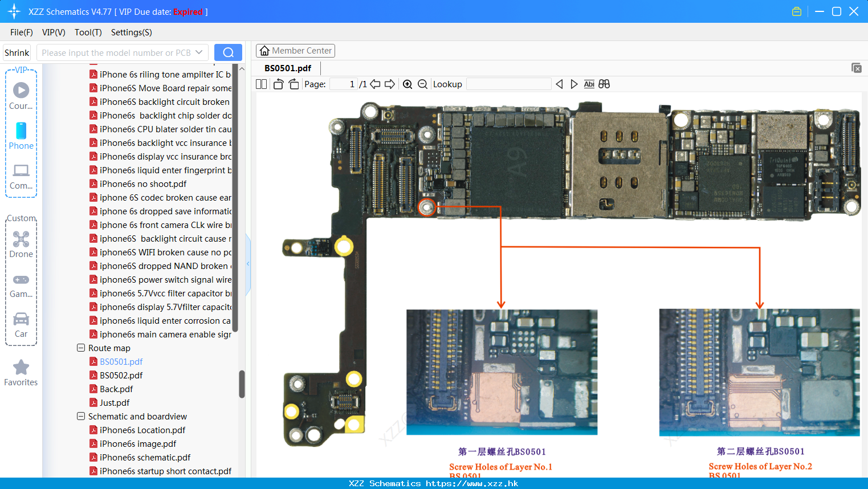The width and height of the screenshot is (868, 489).
Task: Zoom in on the PDF
Action: pos(407,84)
